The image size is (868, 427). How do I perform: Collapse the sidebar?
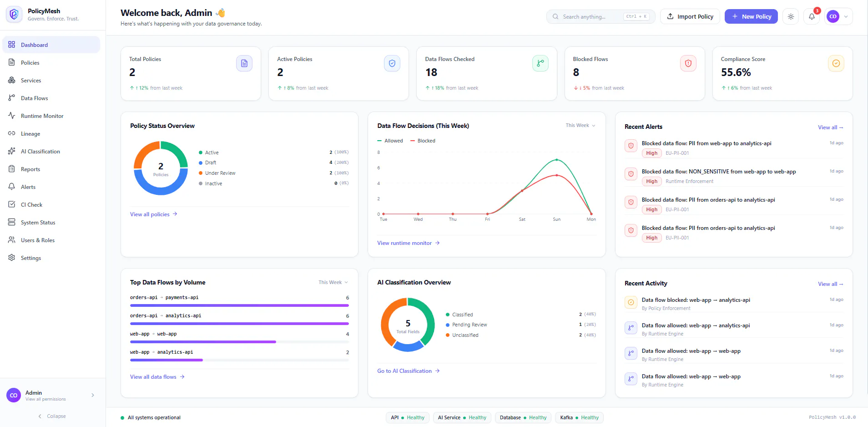[52, 416]
